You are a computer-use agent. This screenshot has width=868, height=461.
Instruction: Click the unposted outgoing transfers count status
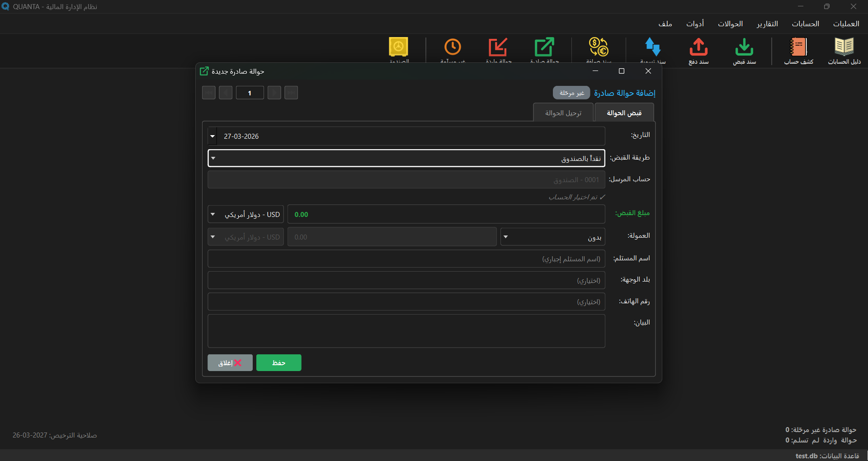(x=821, y=430)
